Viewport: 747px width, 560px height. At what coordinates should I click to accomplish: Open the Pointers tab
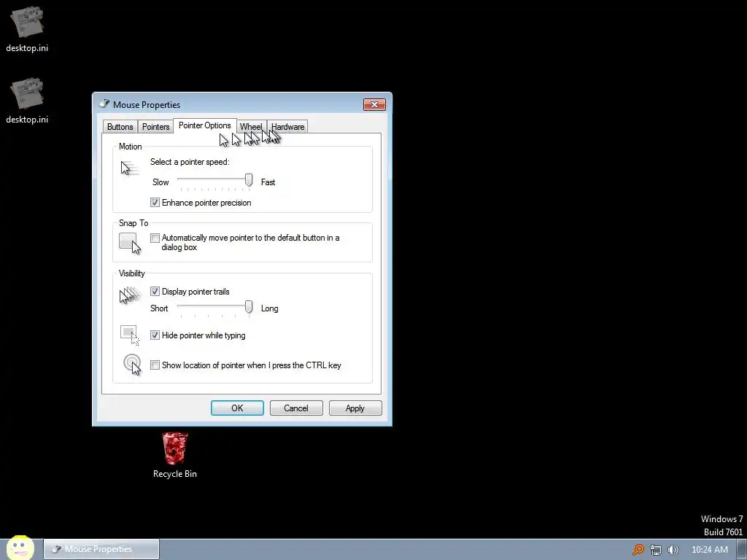[156, 127]
